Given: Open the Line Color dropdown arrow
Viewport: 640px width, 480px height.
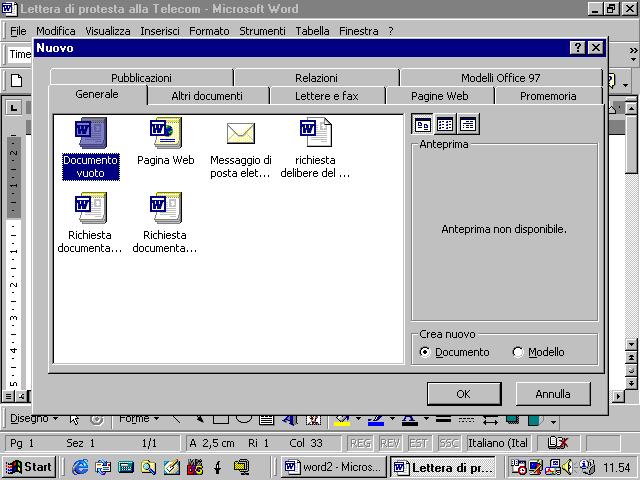Looking at the screenshot, I should 392,419.
